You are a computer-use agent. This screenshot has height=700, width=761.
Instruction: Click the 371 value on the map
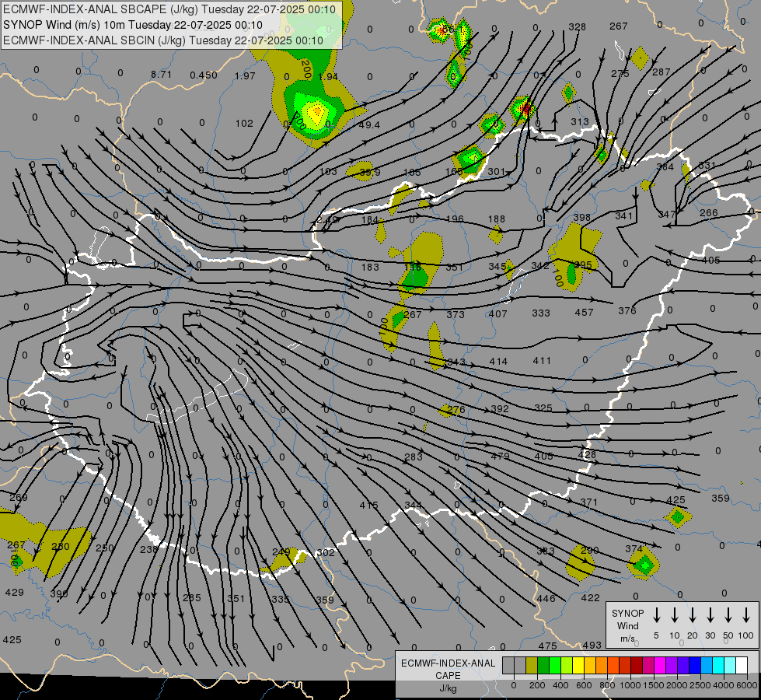coord(588,502)
